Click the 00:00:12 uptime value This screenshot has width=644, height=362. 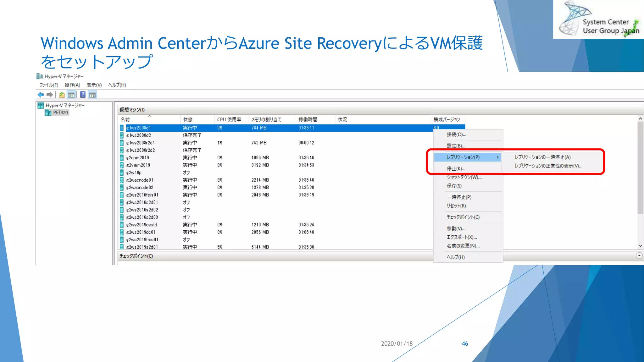(306, 143)
